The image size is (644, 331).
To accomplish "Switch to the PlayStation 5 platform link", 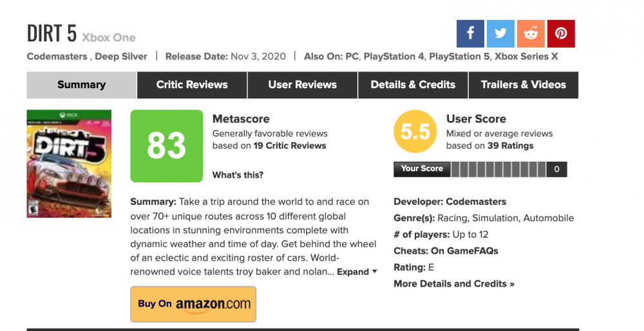I will pyautogui.click(x=459, y=57).
